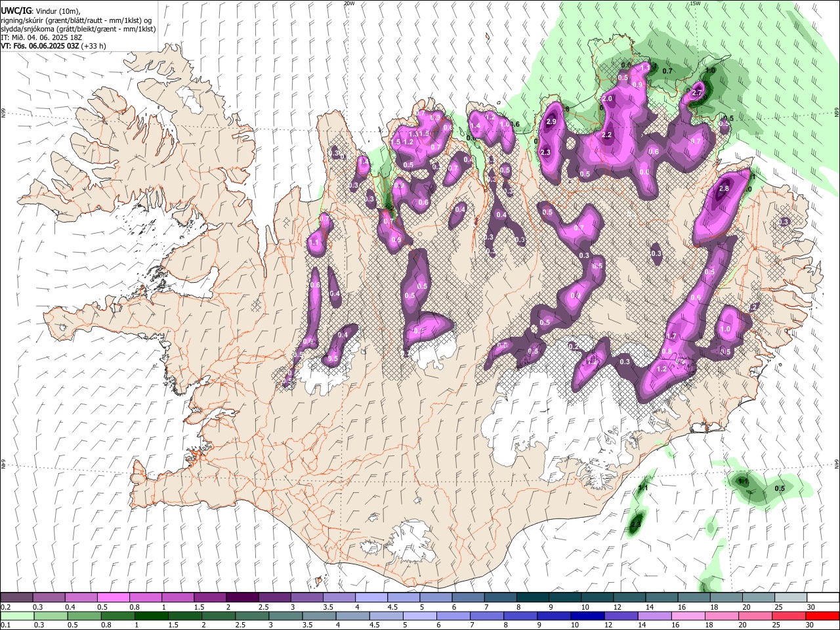Select the upper-row lavender swatch between 4 and 4.5
The width and height of the screenshot is (840, 630).
coord(371,598)
